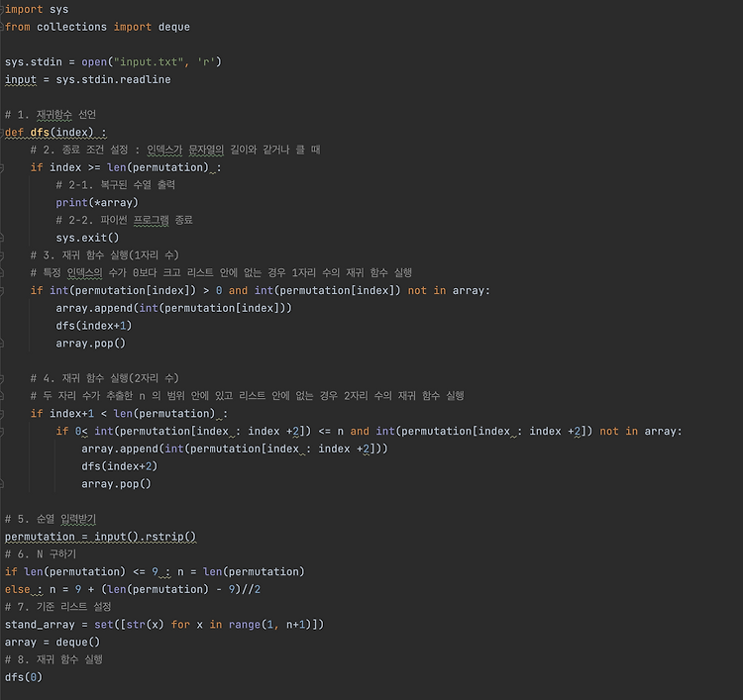Click the 'else : n = 9 + (len(permutation) - 9)//2' line

click(x=133, y=589)
